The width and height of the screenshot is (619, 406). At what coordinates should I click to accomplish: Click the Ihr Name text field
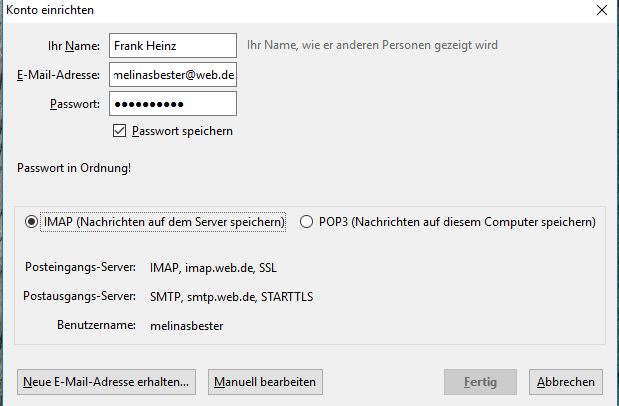pos(172,45)
